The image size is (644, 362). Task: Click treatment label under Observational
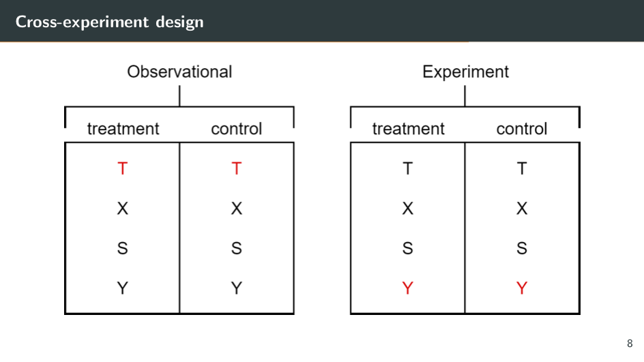point(123,129)
